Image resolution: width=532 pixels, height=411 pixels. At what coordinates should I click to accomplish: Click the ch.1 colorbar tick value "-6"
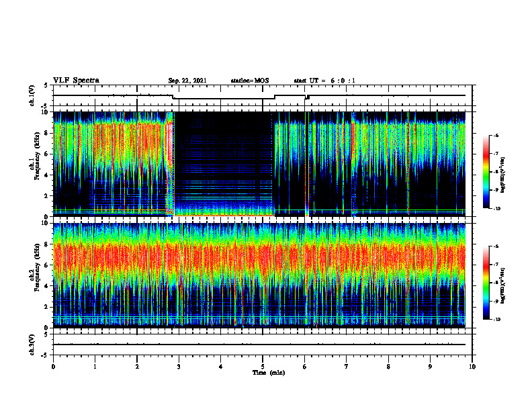pyautogui.click(x=495, y=136)
